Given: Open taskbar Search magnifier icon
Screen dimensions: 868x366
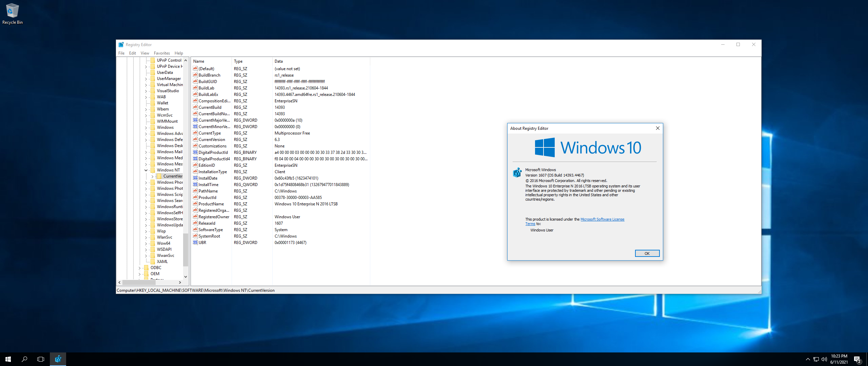Looking at the screenshot, I should pyautogui.click(x=24, y=359).
